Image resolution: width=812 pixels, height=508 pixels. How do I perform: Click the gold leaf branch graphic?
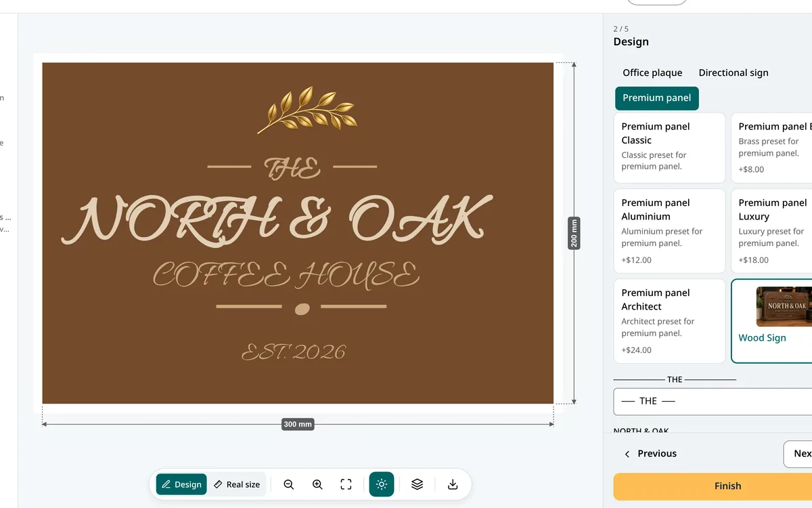click(306, 109)
